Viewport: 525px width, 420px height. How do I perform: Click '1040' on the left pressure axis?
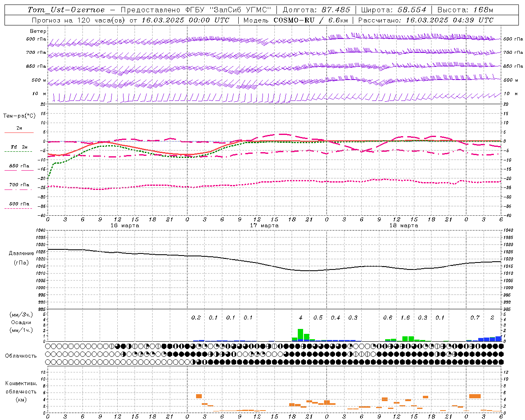(x=41, y=231)
